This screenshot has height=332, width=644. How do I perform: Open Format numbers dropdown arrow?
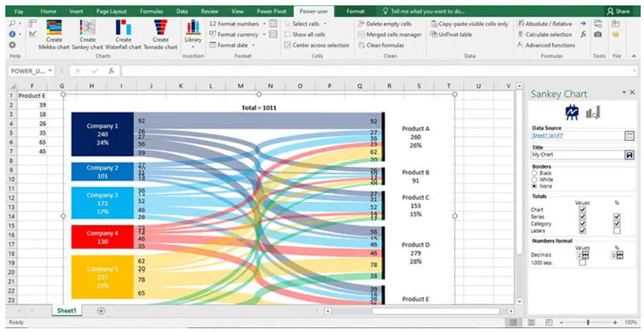click(264, 24)
